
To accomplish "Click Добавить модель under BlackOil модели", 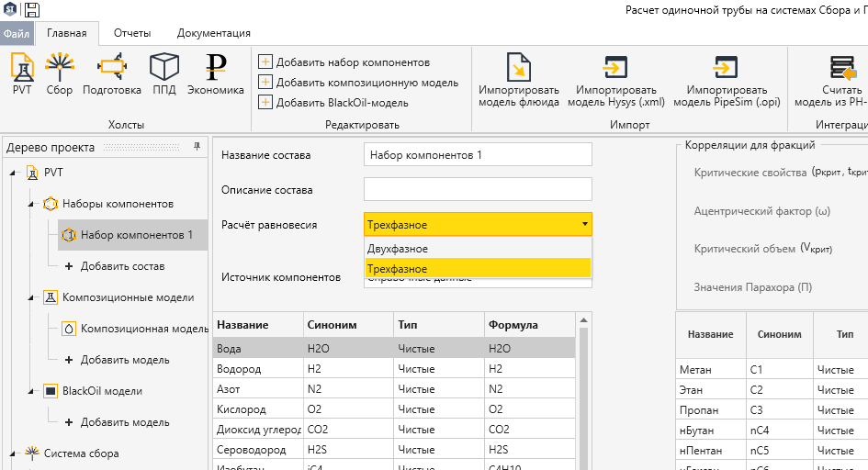I will pos(125,422).
